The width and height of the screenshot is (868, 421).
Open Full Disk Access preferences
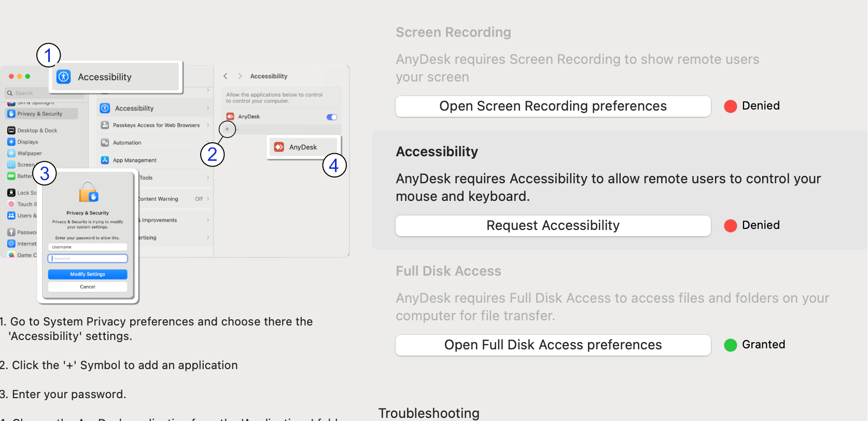pyautogui.click(x=553, y=345)
